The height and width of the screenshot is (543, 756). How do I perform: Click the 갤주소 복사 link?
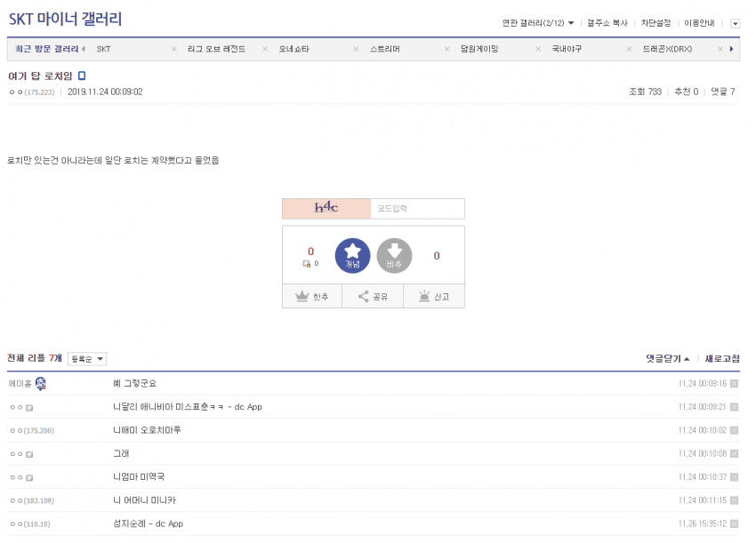coord(607,23)
